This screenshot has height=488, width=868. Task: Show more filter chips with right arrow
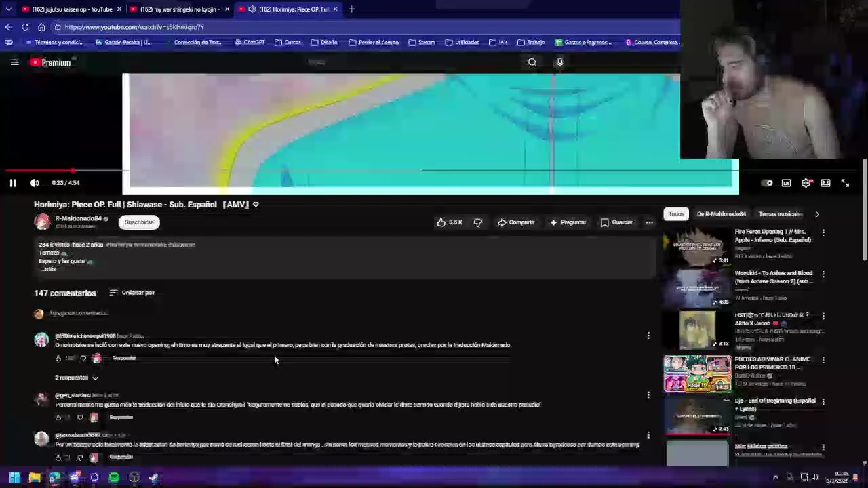[x=817, y=214]
